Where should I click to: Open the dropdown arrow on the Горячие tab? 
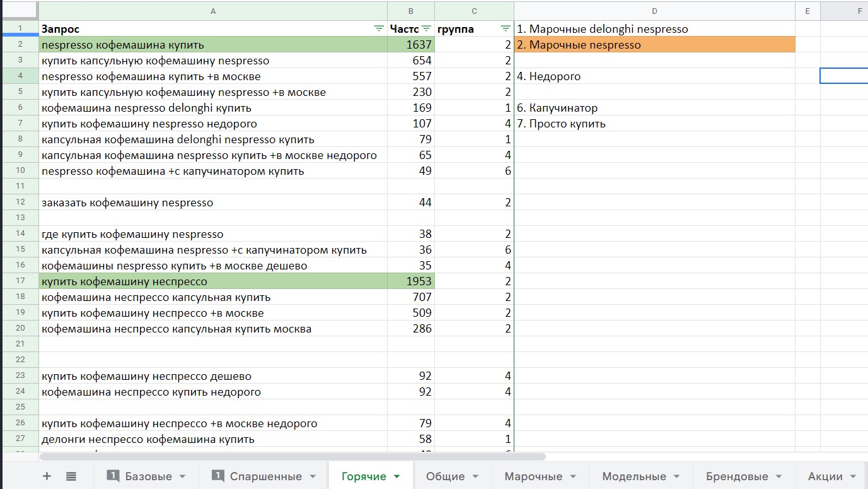pos(398,476)
